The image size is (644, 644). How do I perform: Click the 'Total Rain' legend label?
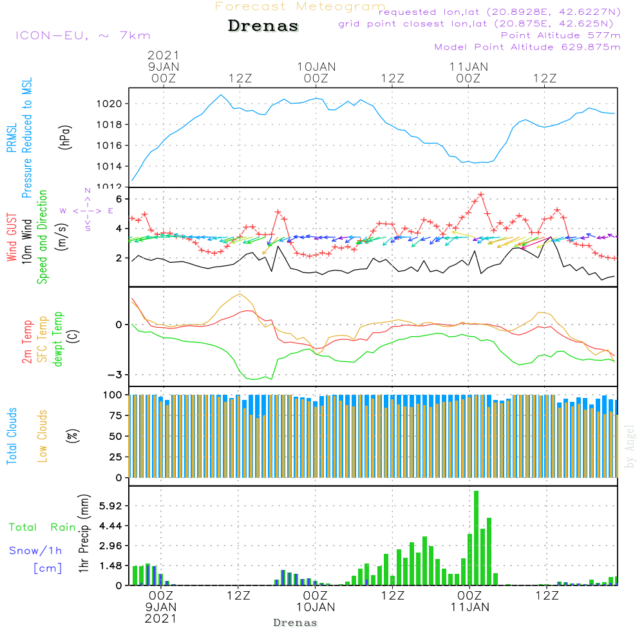click(x=43, y=527)
